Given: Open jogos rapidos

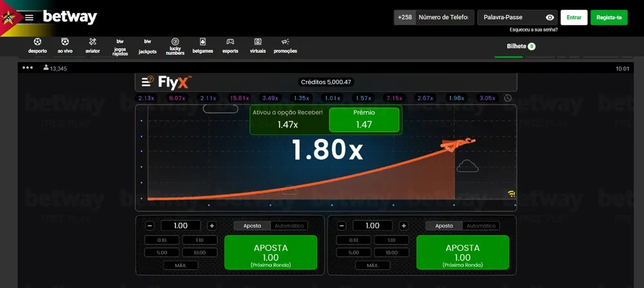Looking at the screenshot, I should point(120,47).
